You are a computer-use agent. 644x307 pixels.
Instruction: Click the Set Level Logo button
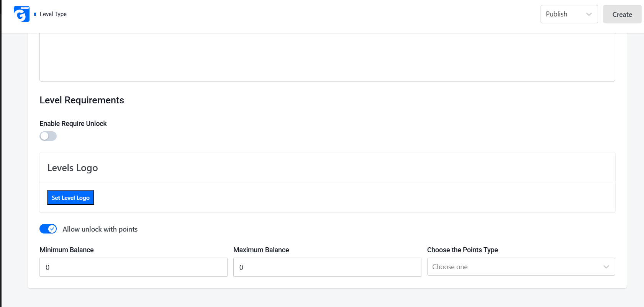click(x=70, y=198)
